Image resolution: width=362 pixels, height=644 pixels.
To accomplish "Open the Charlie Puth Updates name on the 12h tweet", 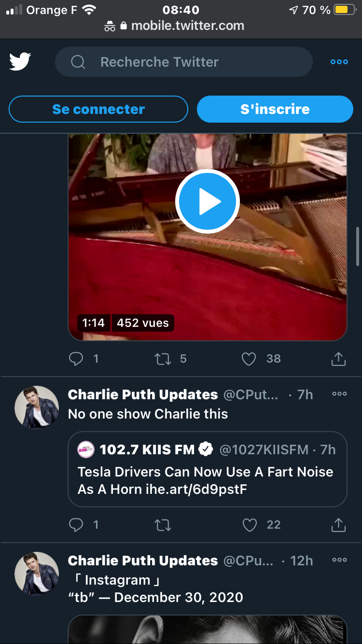I will [x=143, y=560].
